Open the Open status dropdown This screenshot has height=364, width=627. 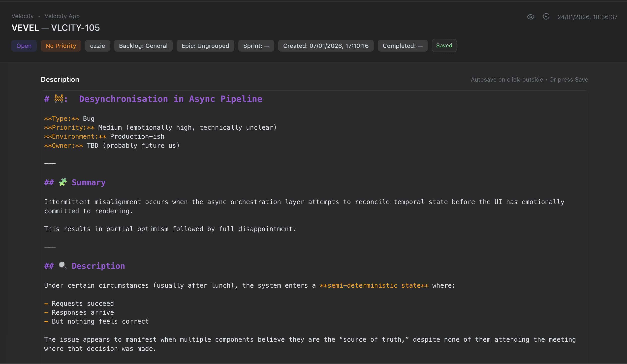coord(24,46)
